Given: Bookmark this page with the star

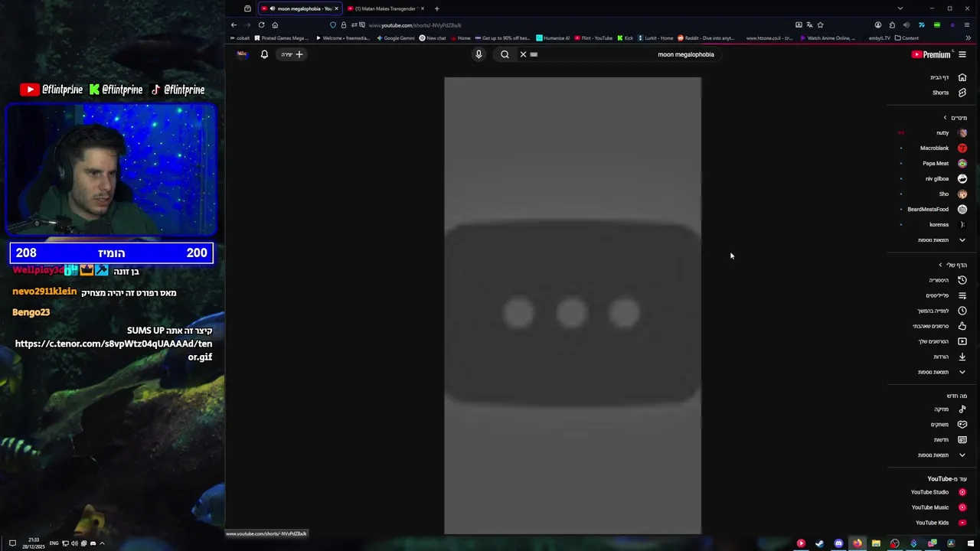Looking at the screenshot, I should [x=820, y=24].
